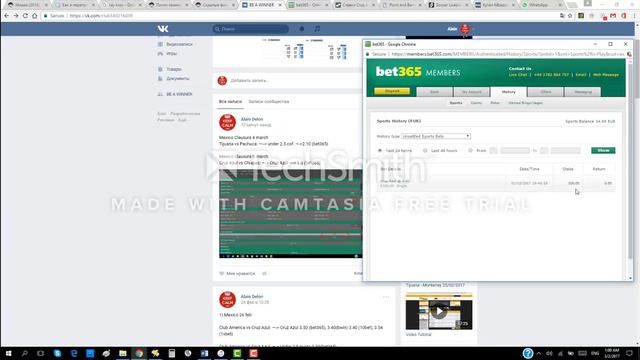Open action center notification icon
The height and width of the screenshot is (360, 640).
pyautogui.click(x=630, y=353)
